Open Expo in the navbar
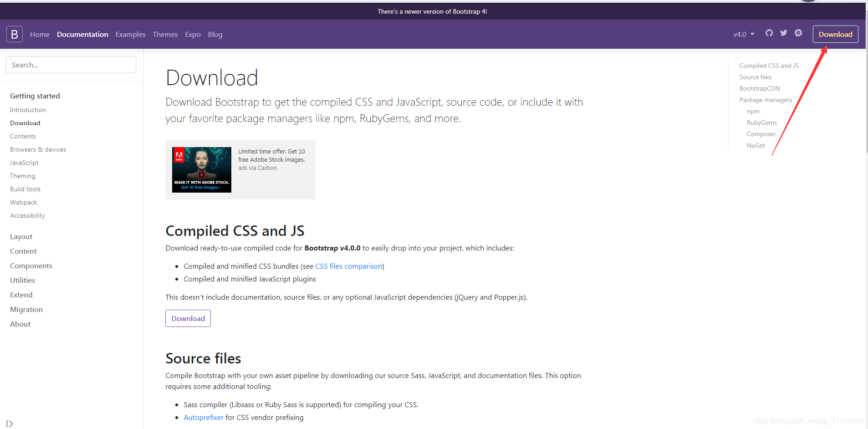Viewport: 868px width, 429px height. [193, 34]
